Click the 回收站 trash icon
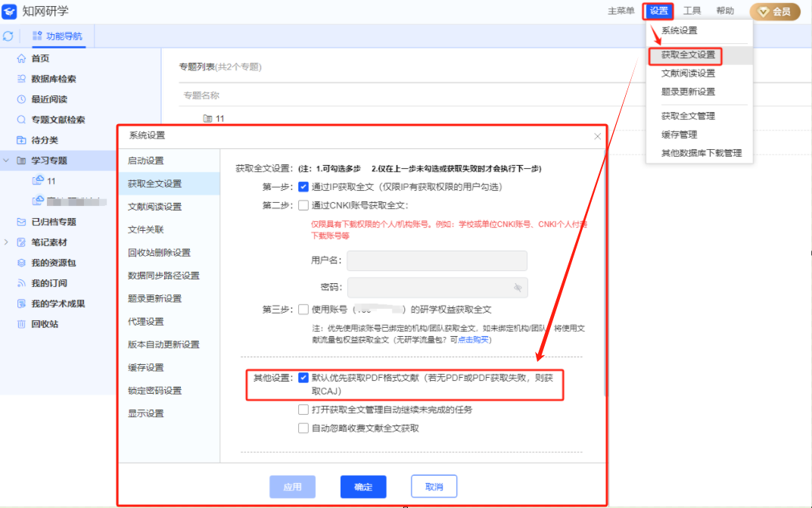The width and height of the screenshot is (812, 508). (21, 324)
